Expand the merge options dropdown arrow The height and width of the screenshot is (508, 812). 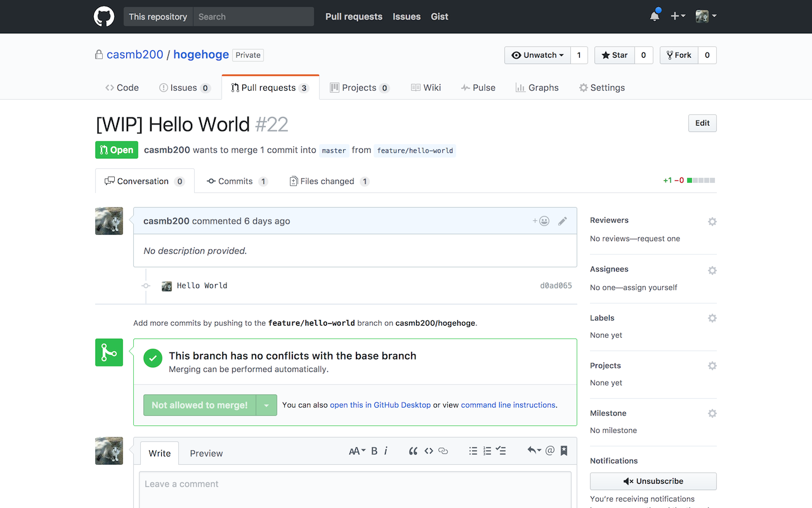pos(266,405)
